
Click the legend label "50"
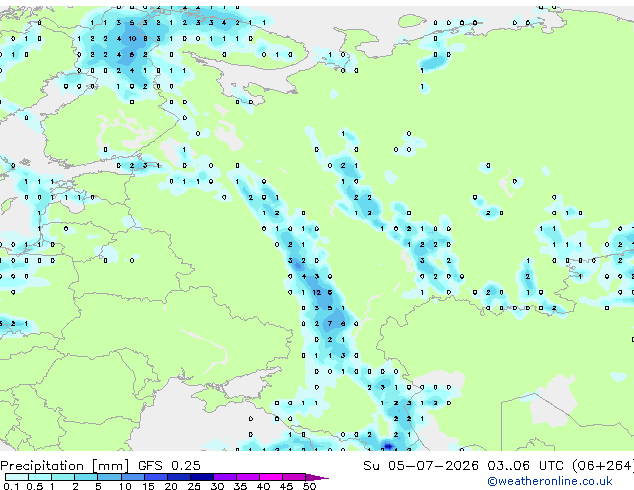[309, 486]
